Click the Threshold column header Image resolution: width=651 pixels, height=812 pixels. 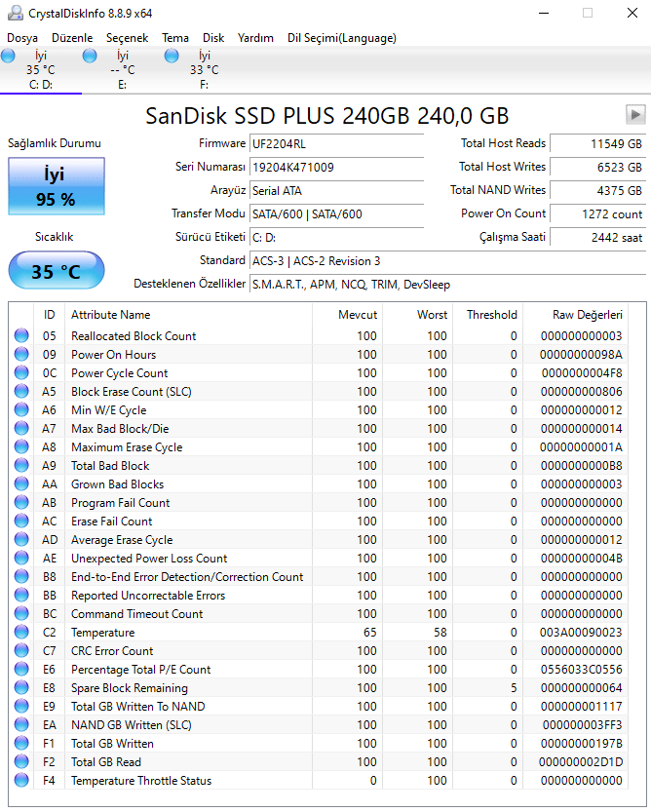click(x=488, y=314)
